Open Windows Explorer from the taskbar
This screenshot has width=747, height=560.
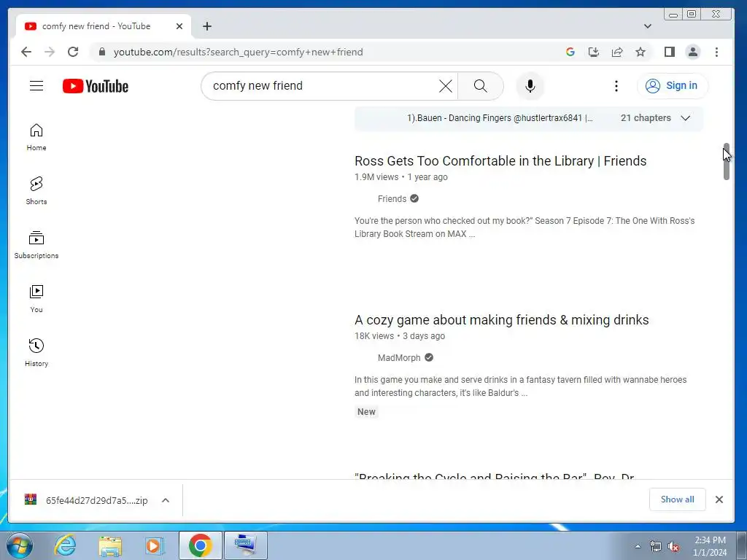[x=110, y=545]
